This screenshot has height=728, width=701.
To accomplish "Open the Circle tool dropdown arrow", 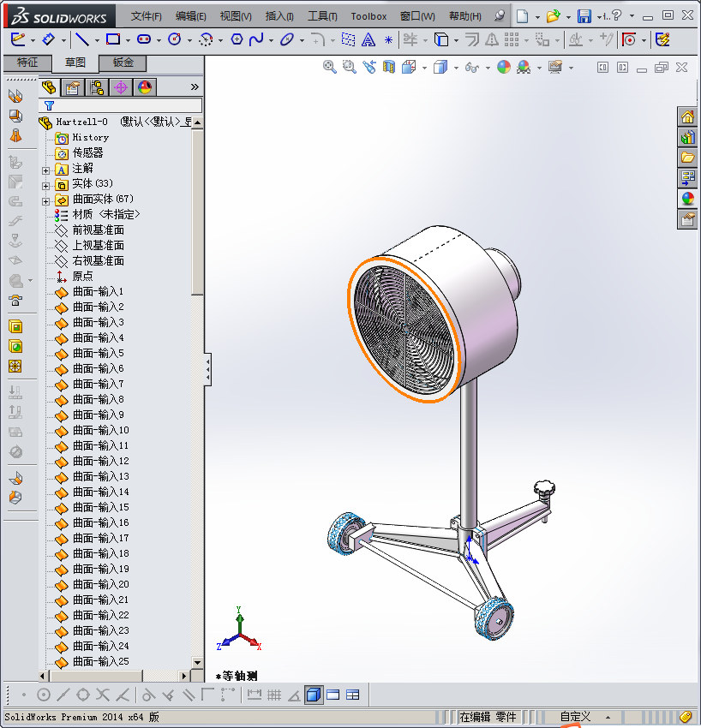I will click(189, 40).
